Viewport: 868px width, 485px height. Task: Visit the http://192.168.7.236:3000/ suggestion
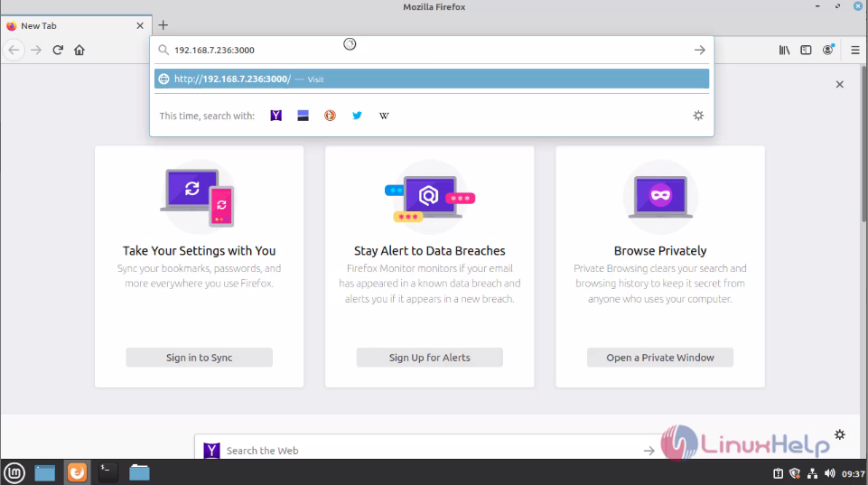(x=432, y=79)
